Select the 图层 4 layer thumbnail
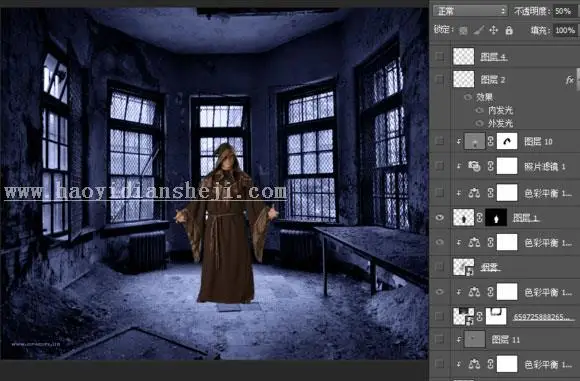The image size is (580, 381). point(463,57)
